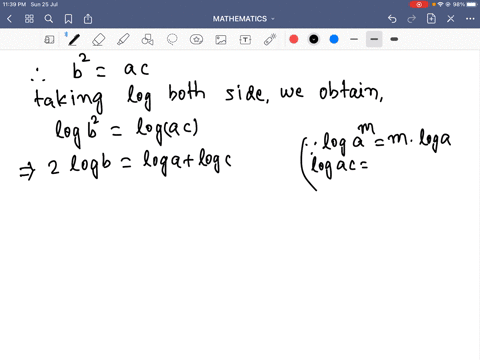Close the editing toolbar with the X
Image resolution: width=480 pixels, height=360 pixels.
coord(451,19)
